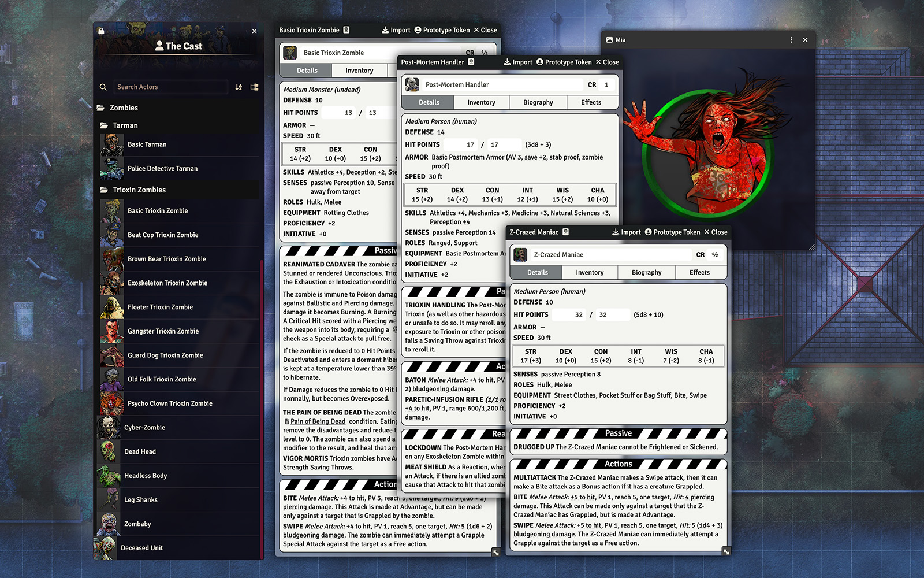Open the three-dot menu in Mia's window
The width and height of the screenshot is (924, 578).
click(x=791, y=40)
